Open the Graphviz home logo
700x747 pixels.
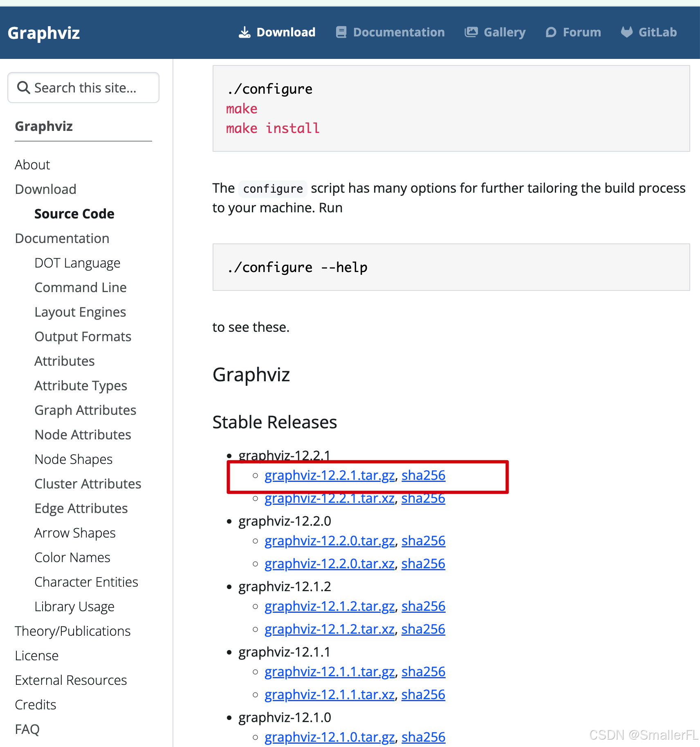[x=44, y=33]
